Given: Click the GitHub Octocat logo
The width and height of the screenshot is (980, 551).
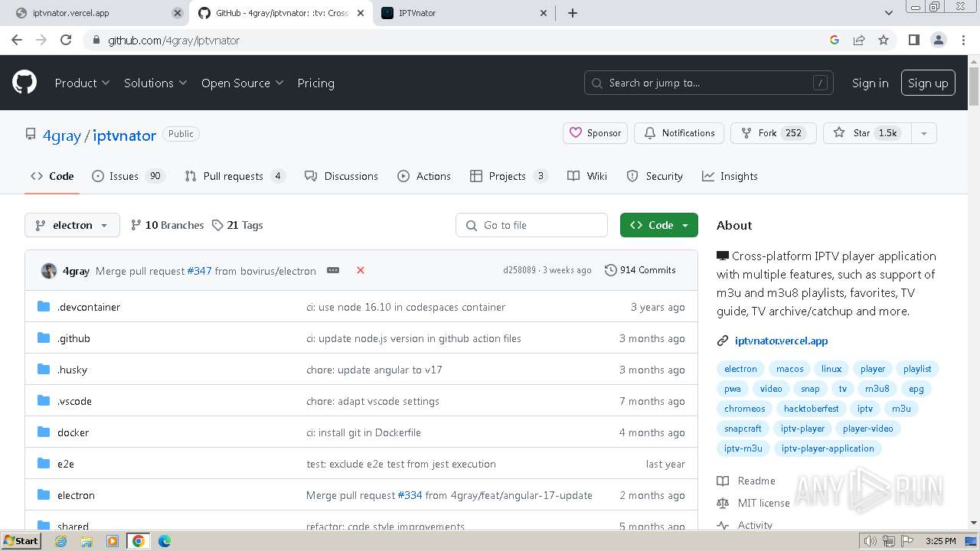Looking at the screenshot, I should (x=24, y=83).
